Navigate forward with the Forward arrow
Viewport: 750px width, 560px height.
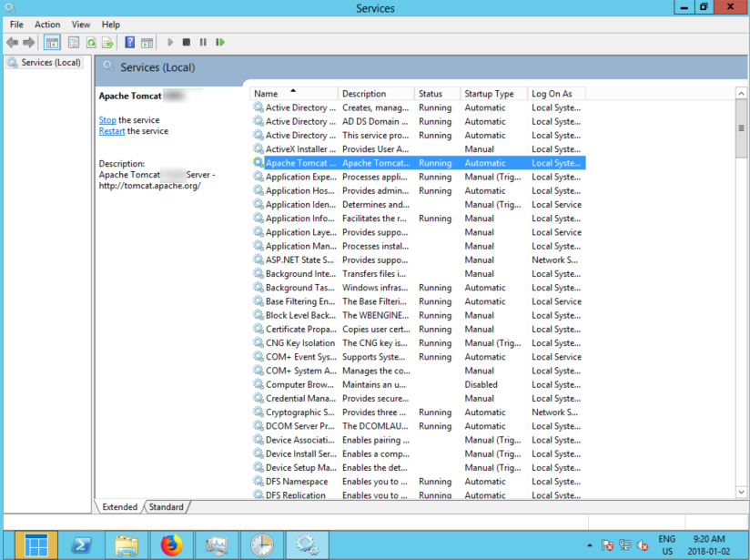pyautogui.click(x=27, y=42)
